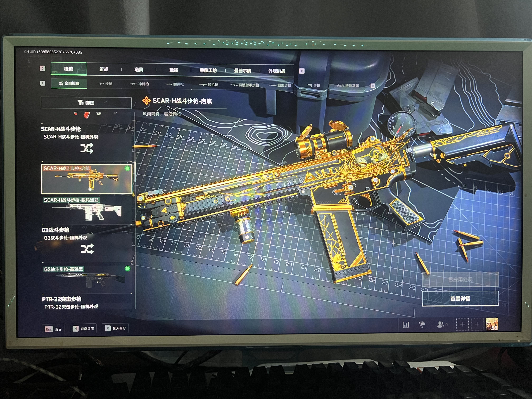Open the flags icon in bottom bar
The image size is (532, 399).
[422, 325]
